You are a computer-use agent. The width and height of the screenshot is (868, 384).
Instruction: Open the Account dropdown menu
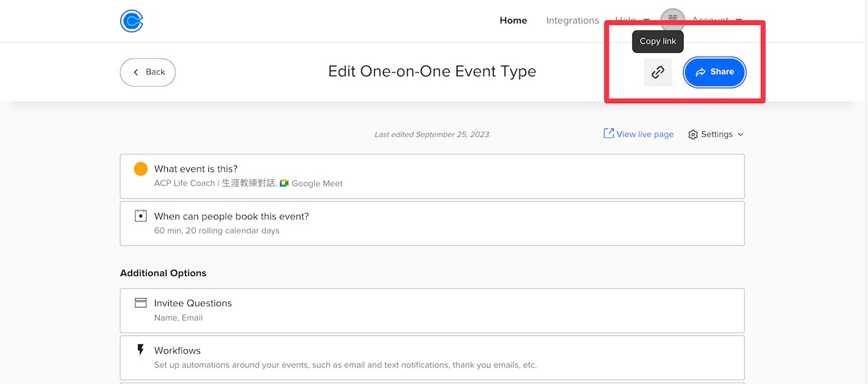point(716,20)
